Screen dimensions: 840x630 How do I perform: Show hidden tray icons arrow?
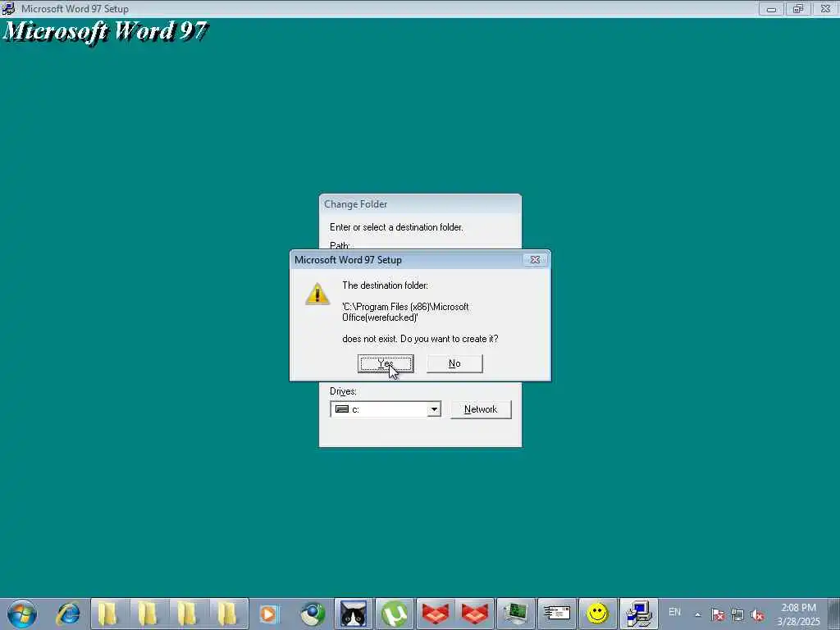[697, 614]
